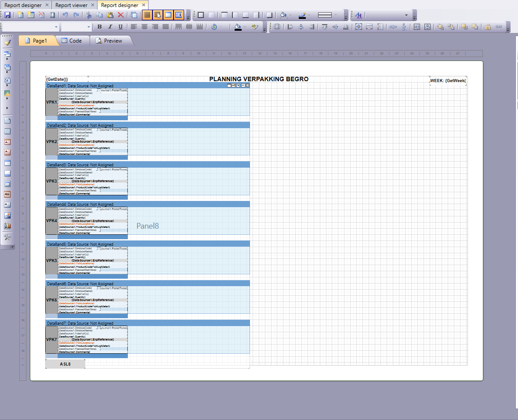This screenshot has height=420, width=518.
Task: Select the Picture component tool
Action: (7, 215)
